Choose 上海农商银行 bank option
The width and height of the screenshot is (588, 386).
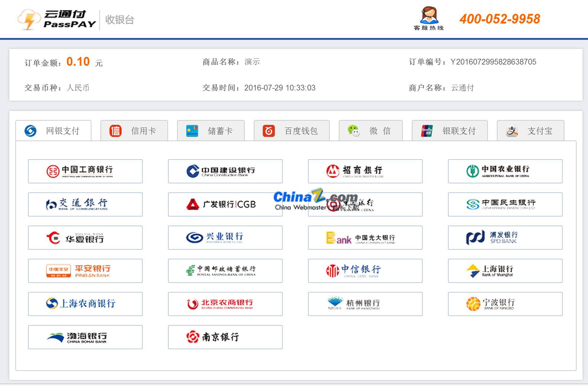coord(85,304)
